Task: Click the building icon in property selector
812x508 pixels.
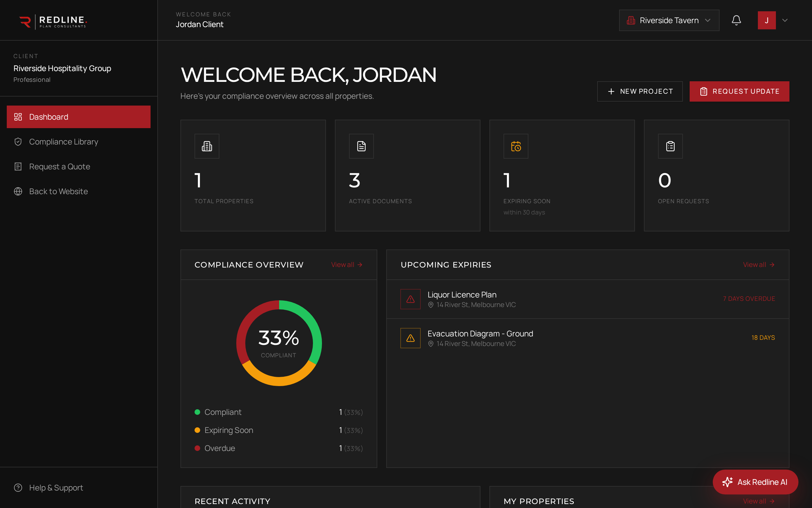Action: pos(631,21)
